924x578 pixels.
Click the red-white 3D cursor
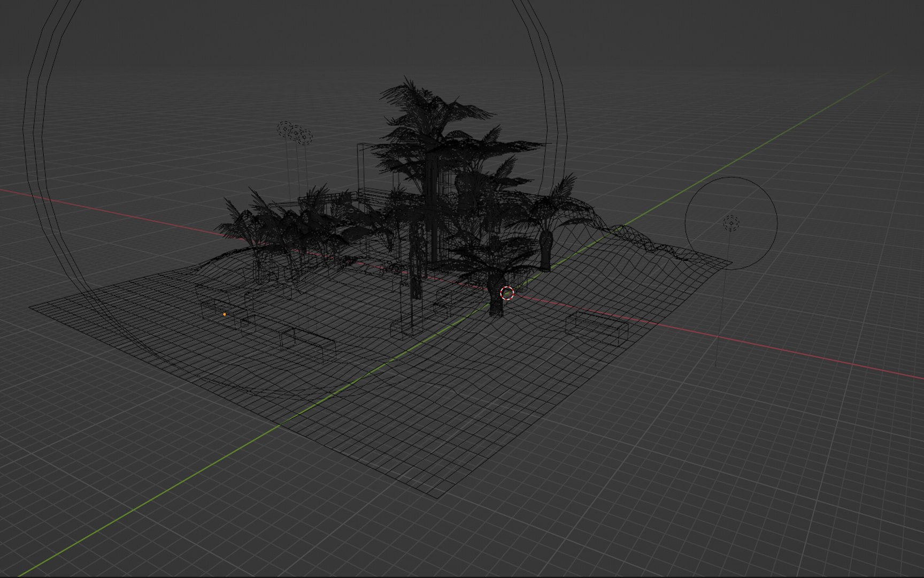click(507, 293)
